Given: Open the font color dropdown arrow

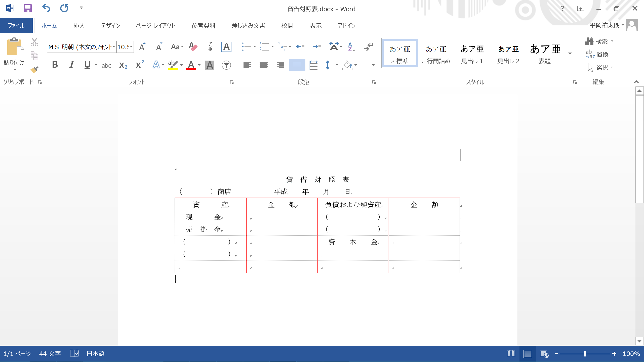Looking at the screenshot, I should point(199,65).
